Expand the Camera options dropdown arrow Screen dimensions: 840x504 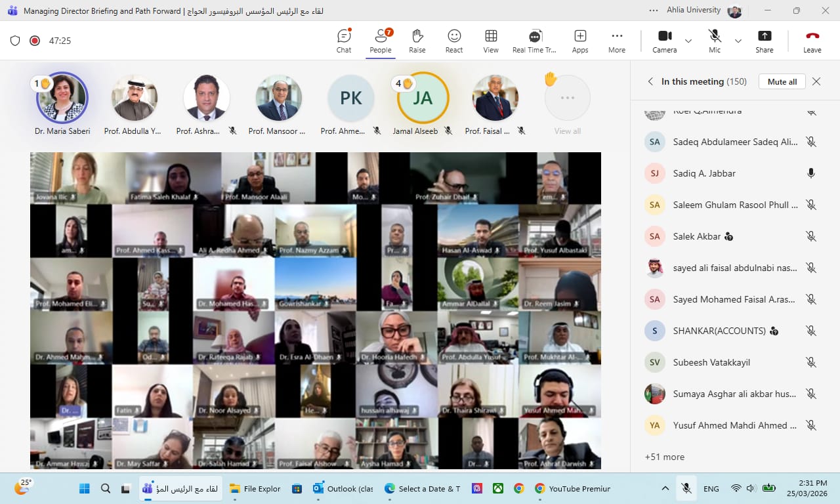coord(688,41)
